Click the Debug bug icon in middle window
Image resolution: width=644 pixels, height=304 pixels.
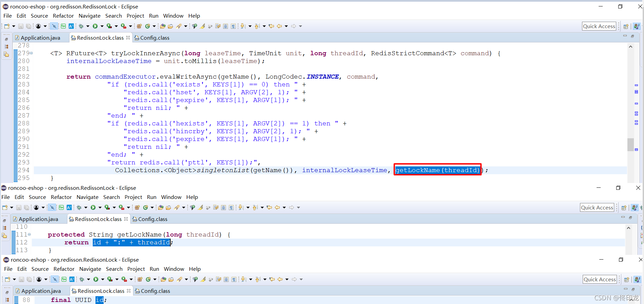pyautogui.click(x=79, y=207)
